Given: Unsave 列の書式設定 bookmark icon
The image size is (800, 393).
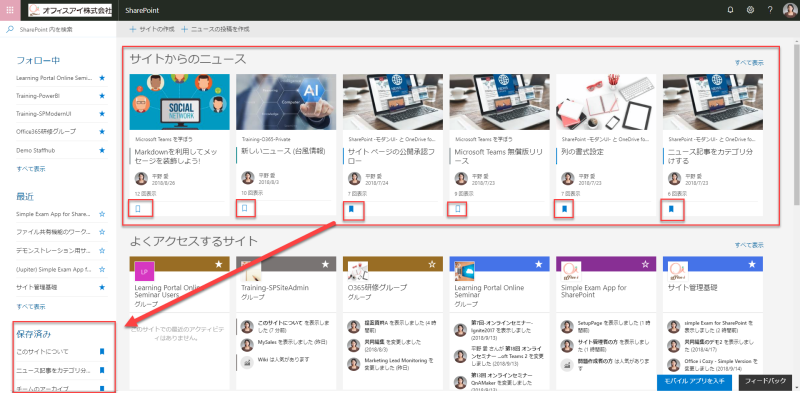Looking at the screenshot, I should (564, 209).
